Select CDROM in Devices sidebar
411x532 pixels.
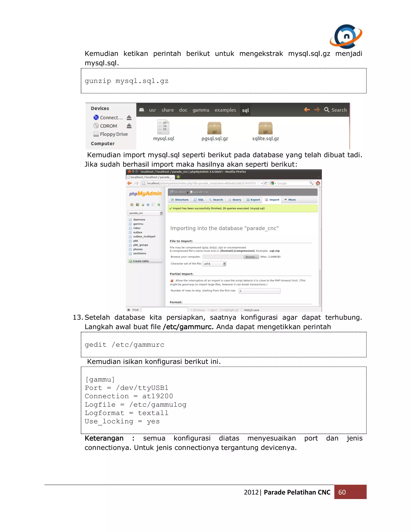pyautogui.click(x=105, y=126)
